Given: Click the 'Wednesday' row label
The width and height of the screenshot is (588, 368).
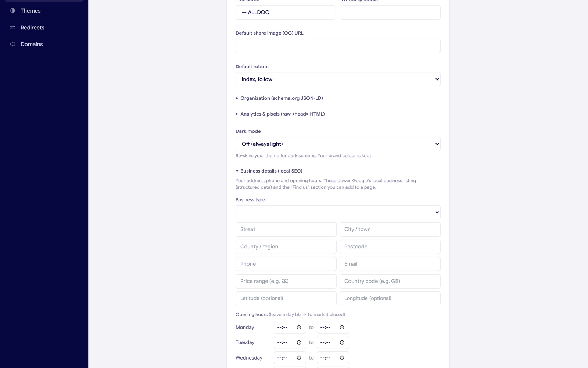Looking at the screenshot, I should (x=249, y=358).
